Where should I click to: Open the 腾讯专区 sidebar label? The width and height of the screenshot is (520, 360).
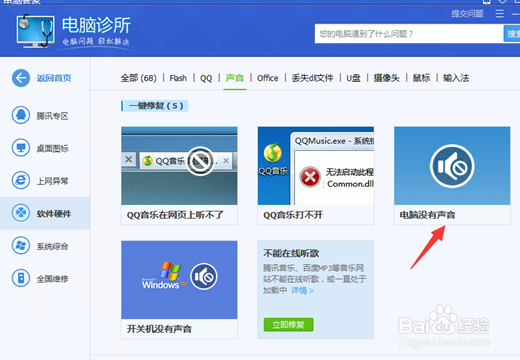[52, 116]
